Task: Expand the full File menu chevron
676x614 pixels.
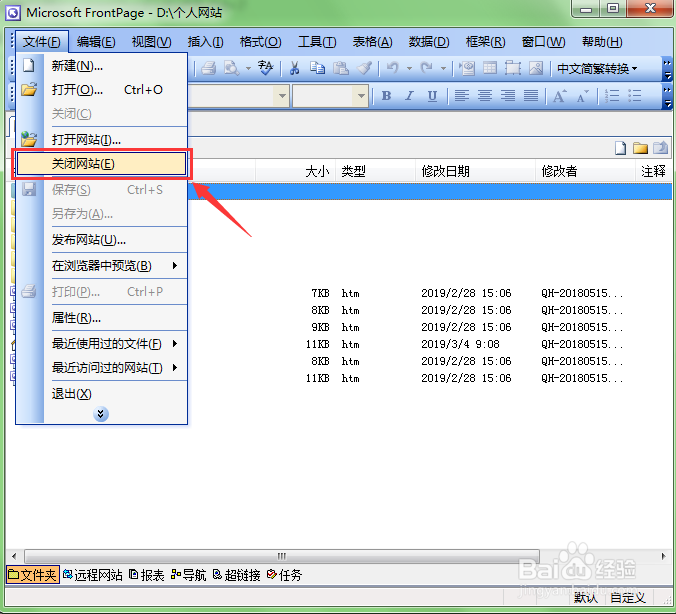Action: 101,414
